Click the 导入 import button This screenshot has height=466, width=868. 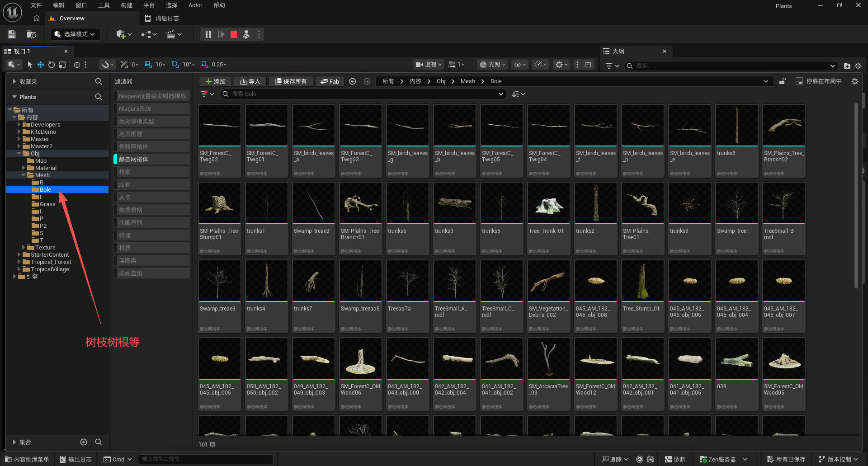250,81
